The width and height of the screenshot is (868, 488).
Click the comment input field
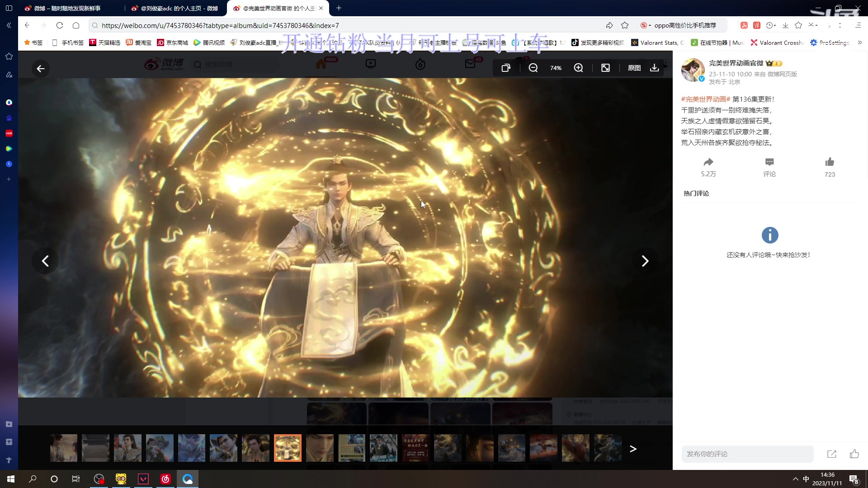[x=747, y=454]
